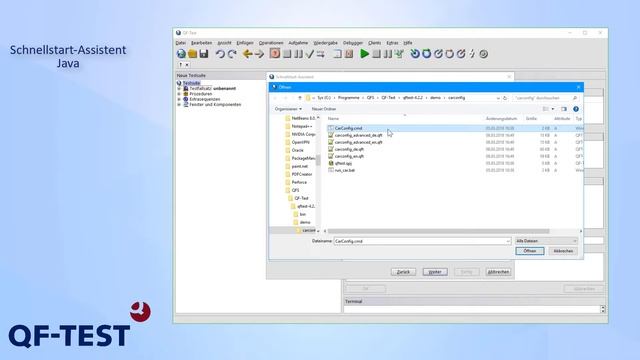This screenshot has height=360, width=640.
Task: Open the Debugger menu
Action: tap(353, 43)
